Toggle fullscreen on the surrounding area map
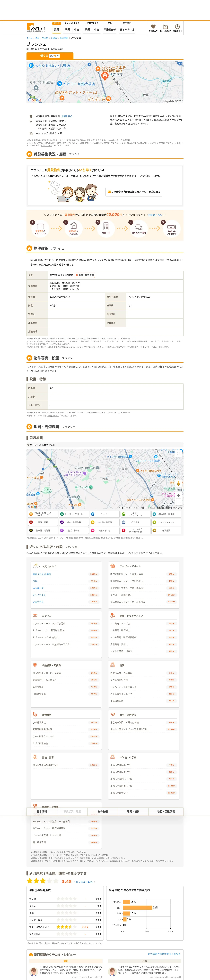 point(178,453)
